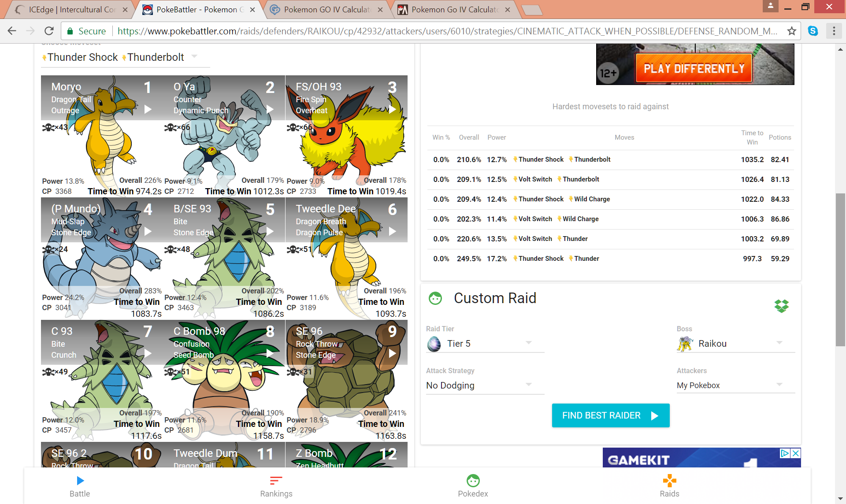
Task: Expand the Boss Raikou dropdown
Action: [736, 344]
